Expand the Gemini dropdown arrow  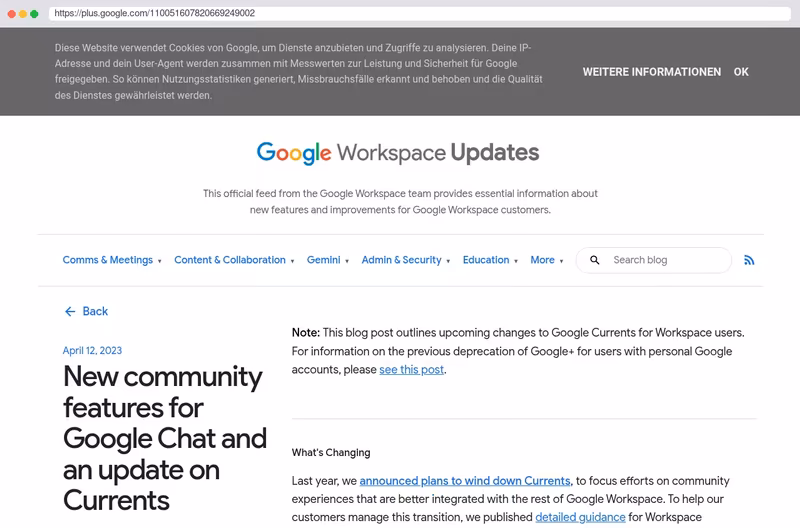(347, 261)
